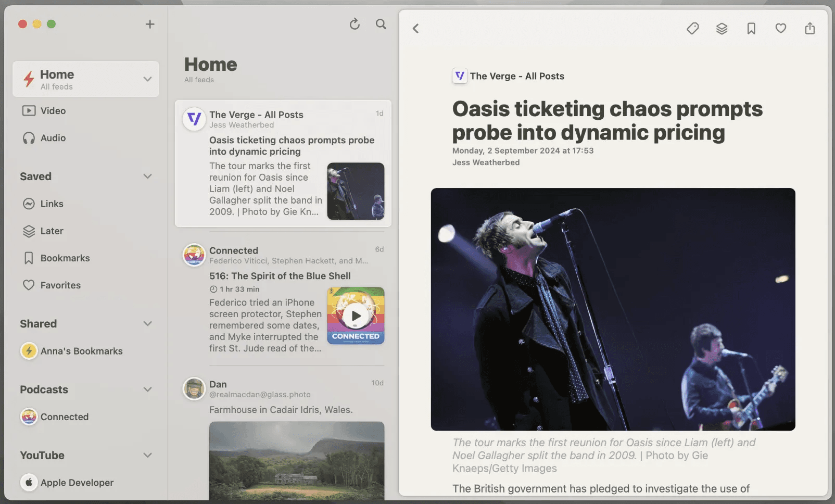Collapse the Saved section
Viewport: 835px width, 504px height.
click(147, 177)
